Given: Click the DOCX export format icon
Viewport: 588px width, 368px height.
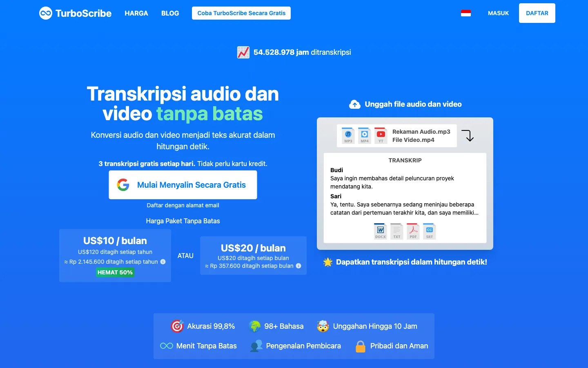Looking at the screenshot, I should (381, 231).
